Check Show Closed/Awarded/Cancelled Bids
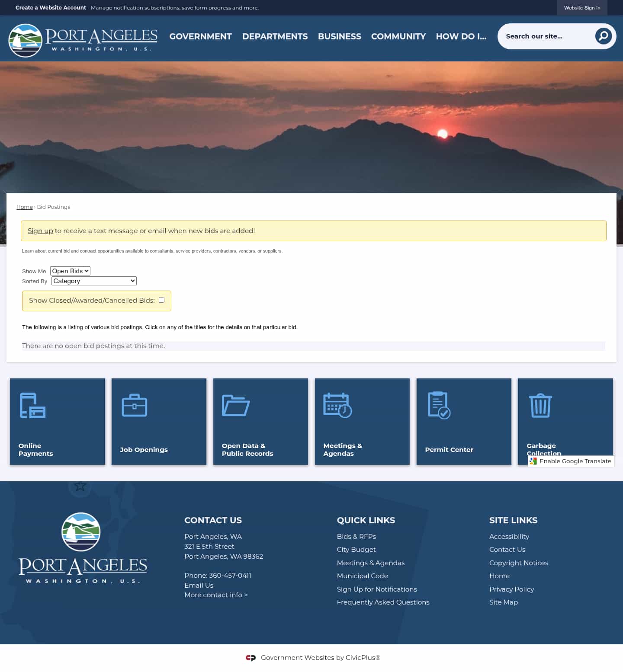The width and height of the screenshot is (623, 672). pos(161,300)
